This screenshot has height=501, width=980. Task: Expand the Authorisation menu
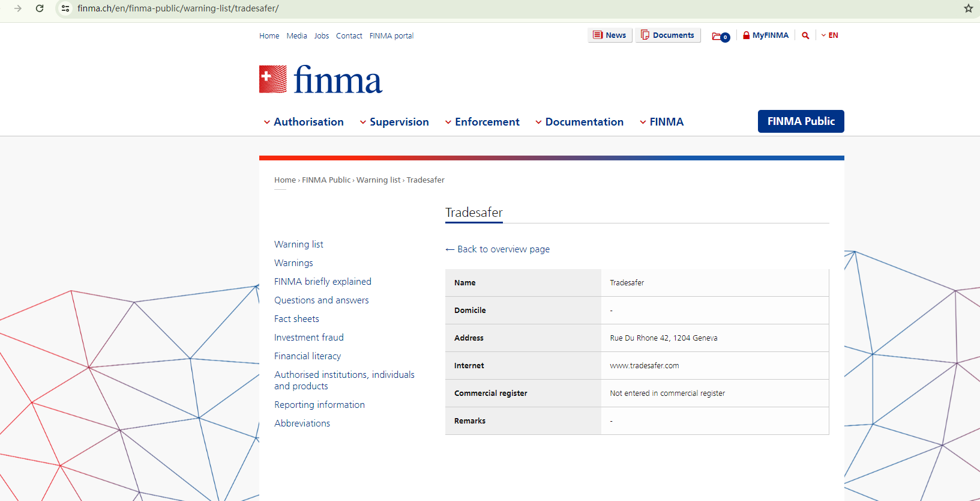[x=304, y=122]
